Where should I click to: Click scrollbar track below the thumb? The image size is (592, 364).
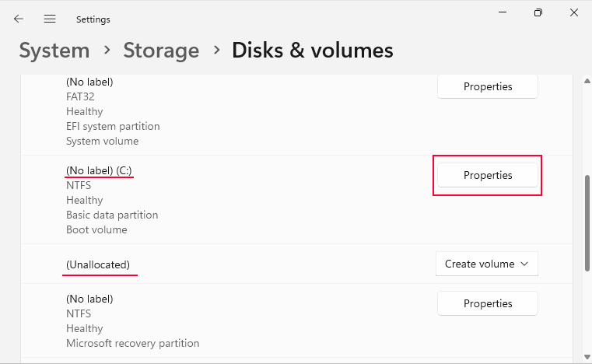click(587, 311)
